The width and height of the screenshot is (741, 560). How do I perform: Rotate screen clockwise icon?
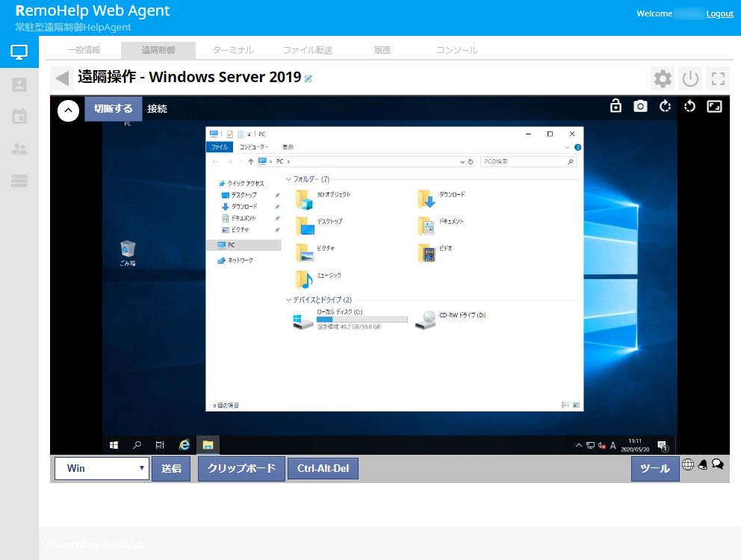[x=665, y=106]
